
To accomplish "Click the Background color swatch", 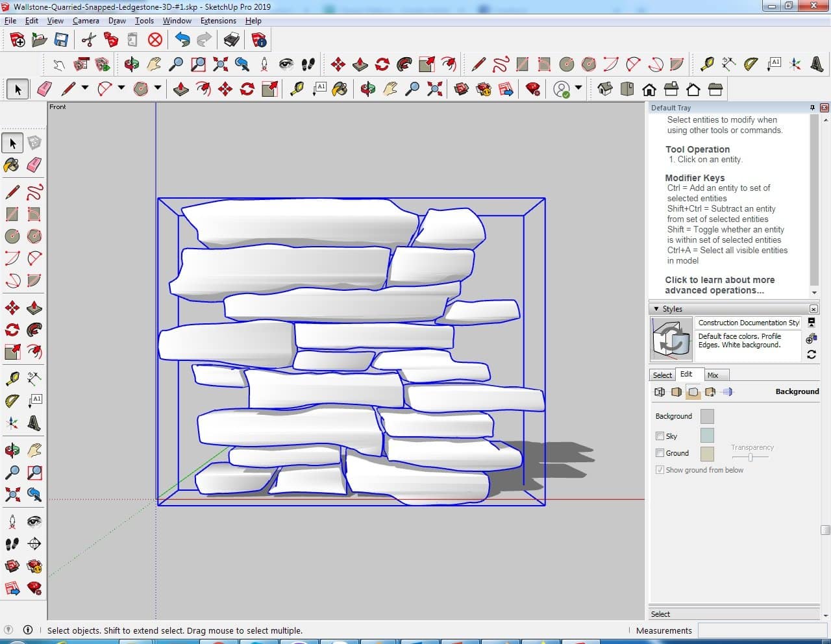I will tap(707, 416).
